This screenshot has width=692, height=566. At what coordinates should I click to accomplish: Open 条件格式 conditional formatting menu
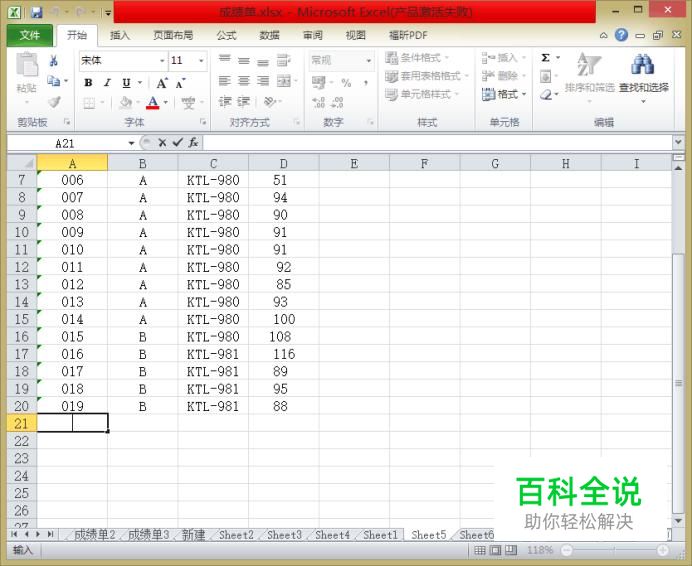tap(417, 57)
